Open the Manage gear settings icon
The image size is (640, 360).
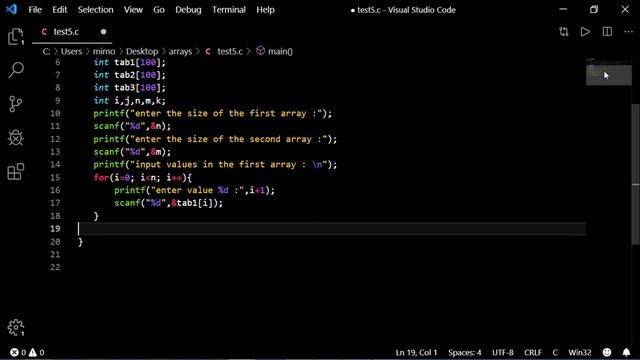tap(16, 327)
